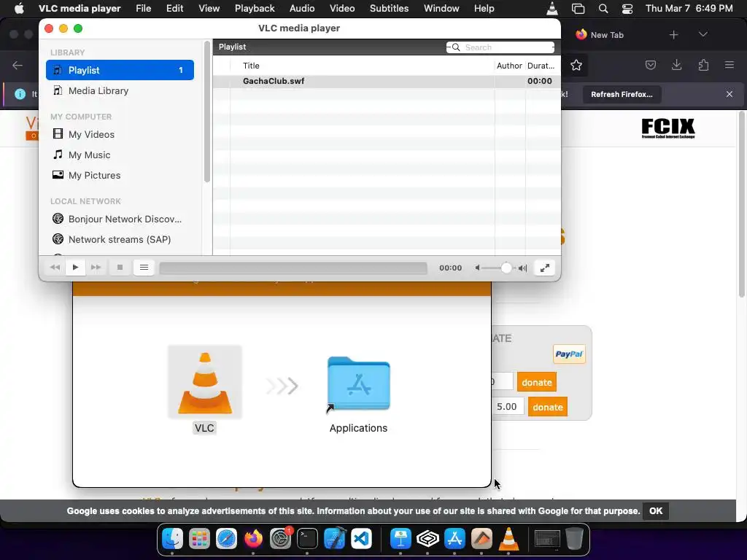The width and height of the screenshot is (747, 560).
Task: Open Stage Manager icon in menu bar
Action: [578, 8]
